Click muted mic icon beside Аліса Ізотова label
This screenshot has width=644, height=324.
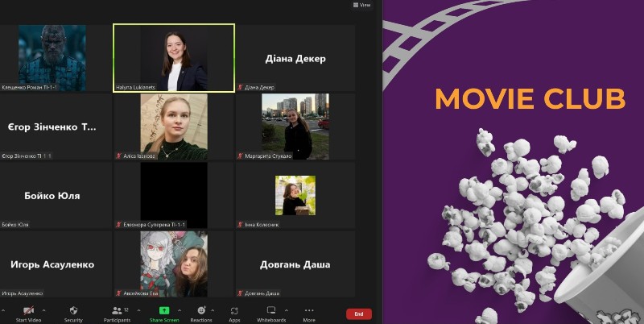(x=118, y=156)
